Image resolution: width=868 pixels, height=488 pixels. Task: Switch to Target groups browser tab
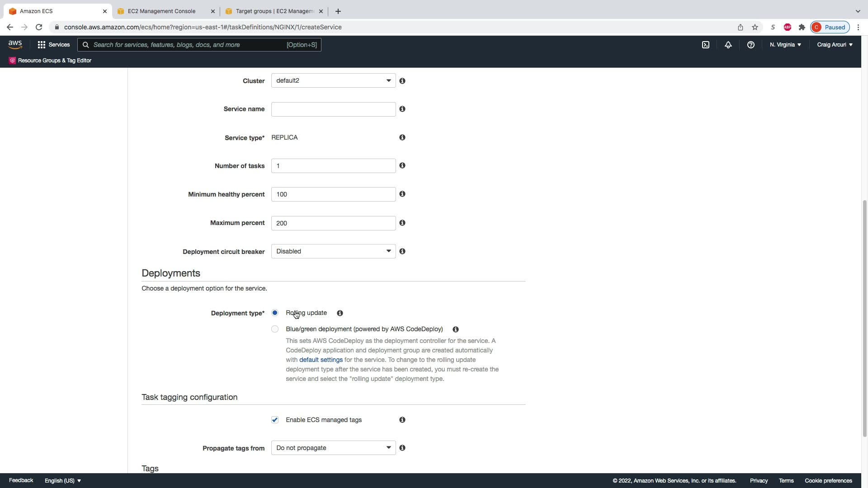pos(274,11)
